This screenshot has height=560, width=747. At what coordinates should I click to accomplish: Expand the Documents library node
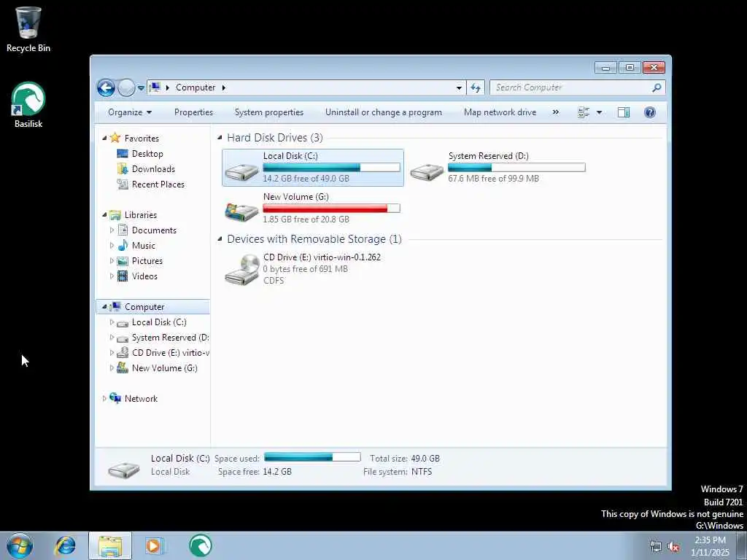[112, 230]
